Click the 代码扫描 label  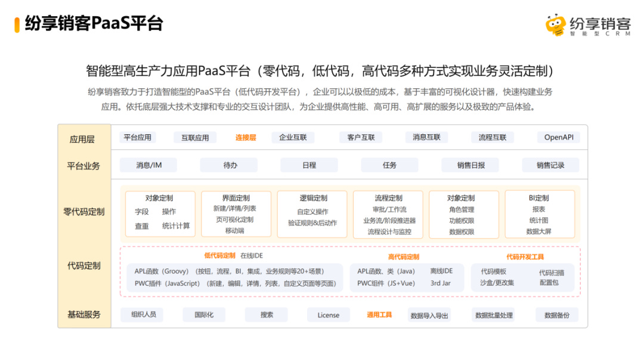[x=552, y=273]
